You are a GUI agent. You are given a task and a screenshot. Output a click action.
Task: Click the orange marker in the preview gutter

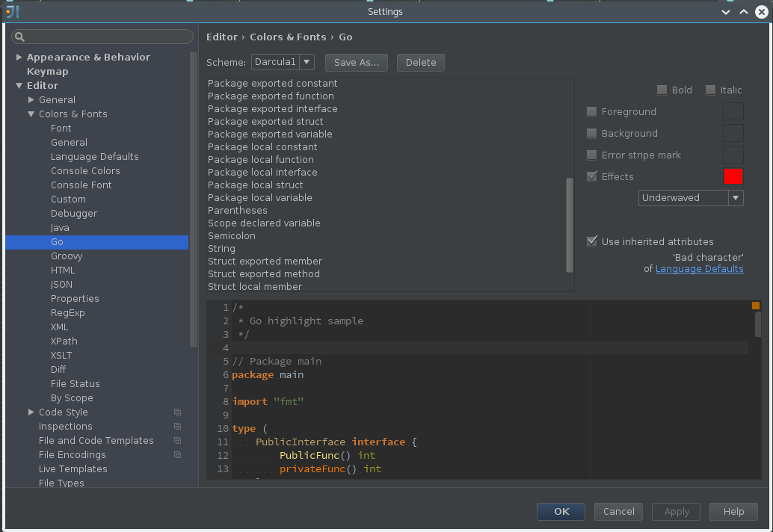coord(755,306)
